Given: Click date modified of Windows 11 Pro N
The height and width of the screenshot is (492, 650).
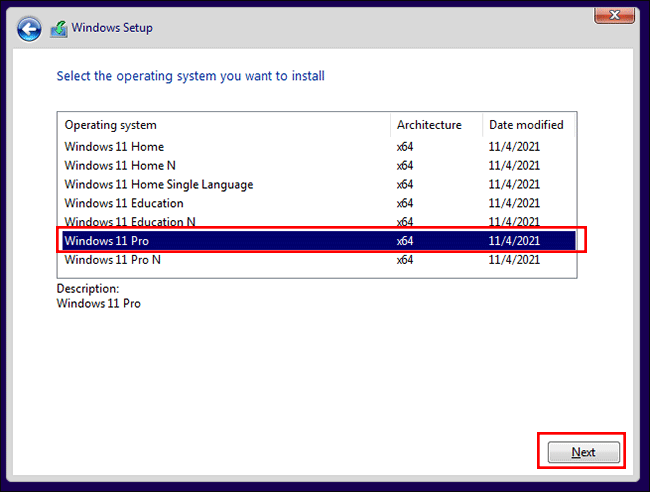Looking at the screenshot, I should (x=514, y=260).
